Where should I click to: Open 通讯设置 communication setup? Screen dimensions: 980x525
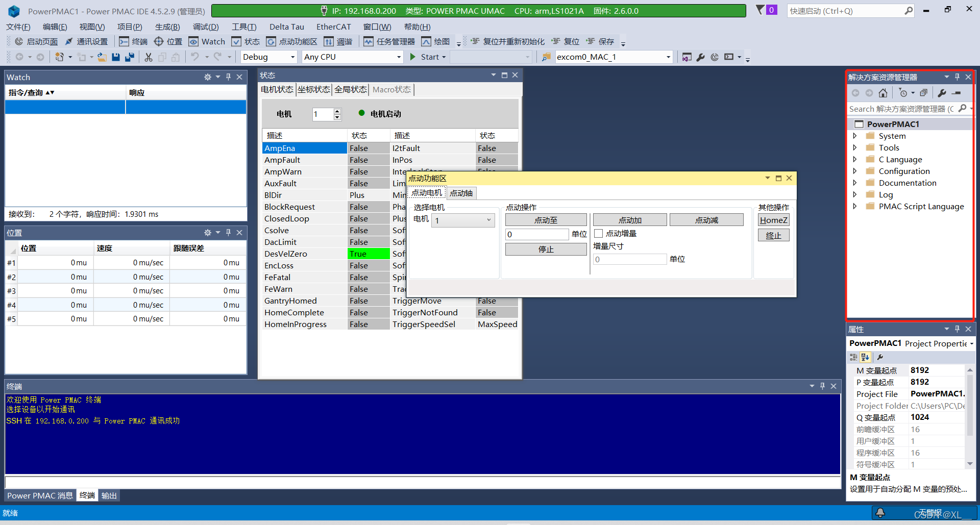86,41
